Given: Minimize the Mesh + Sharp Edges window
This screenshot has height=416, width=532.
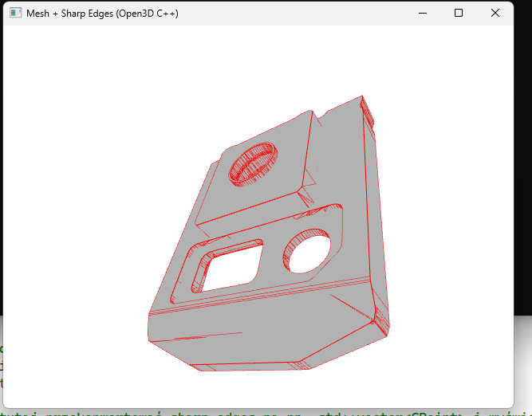Looking at the screenshot, I should [x=422, y=14].
